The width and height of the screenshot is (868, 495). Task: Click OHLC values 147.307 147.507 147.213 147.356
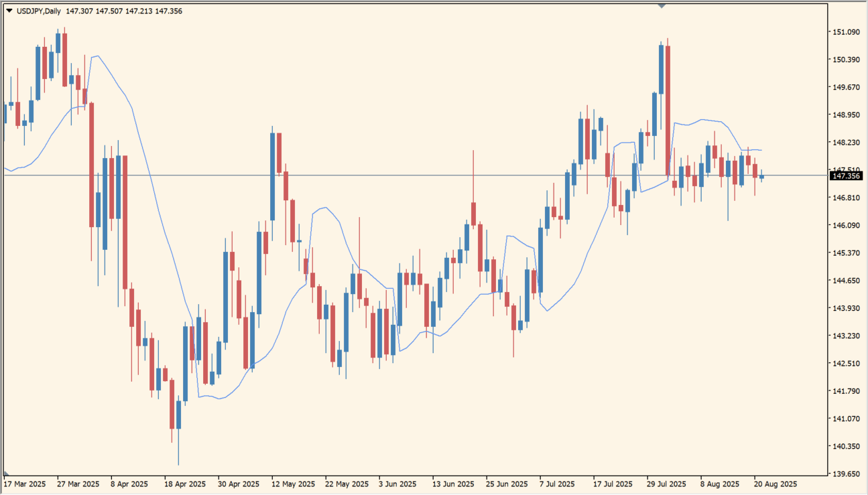coord(124,11)
